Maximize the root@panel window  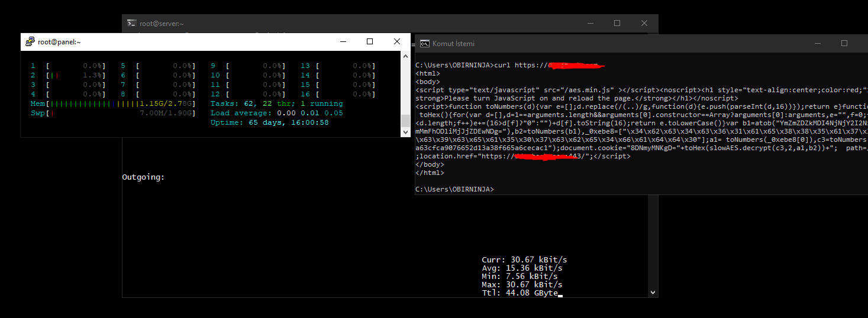(370, 41)
